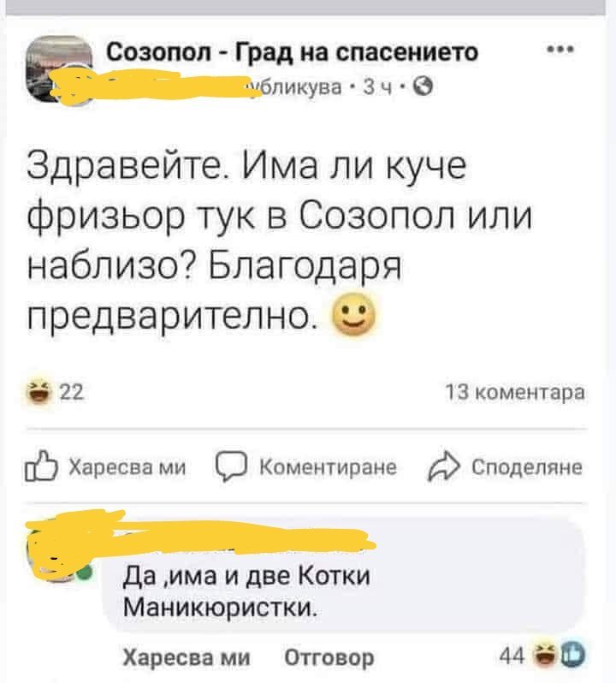Click the thumbs-up Харесва ми icon
The width and height of the screenshot is (616, 683).
click(x=41, y=466)
